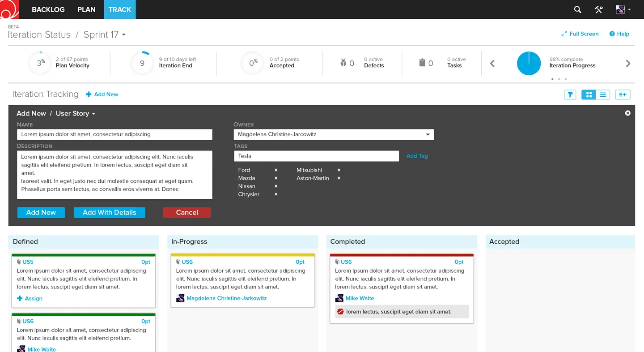Click Mike Waite on the Defined US6 card
This screenshot has width=644, height=352.
(42, 349)
